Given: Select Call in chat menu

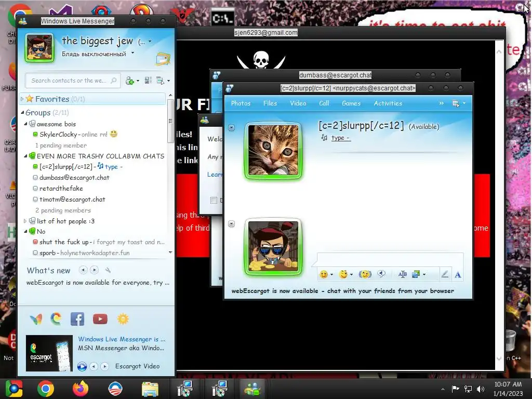Looking at the screenshot, I should click(x=324, y=103).
